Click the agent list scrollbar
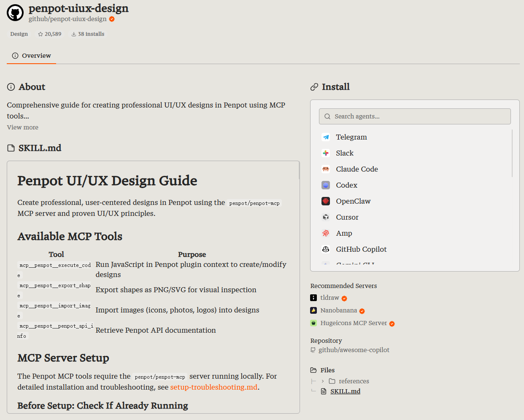This screenshot has width=524, height=420. point(512,153)
